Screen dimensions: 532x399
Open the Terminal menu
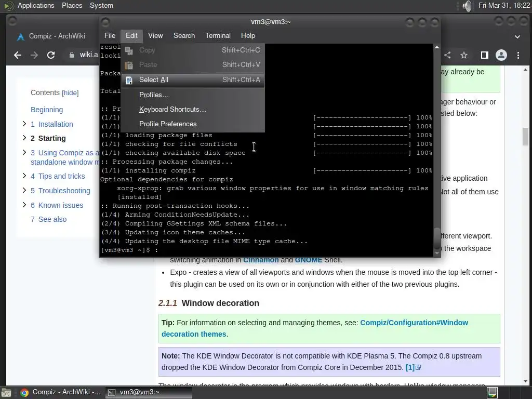[218, 36]
